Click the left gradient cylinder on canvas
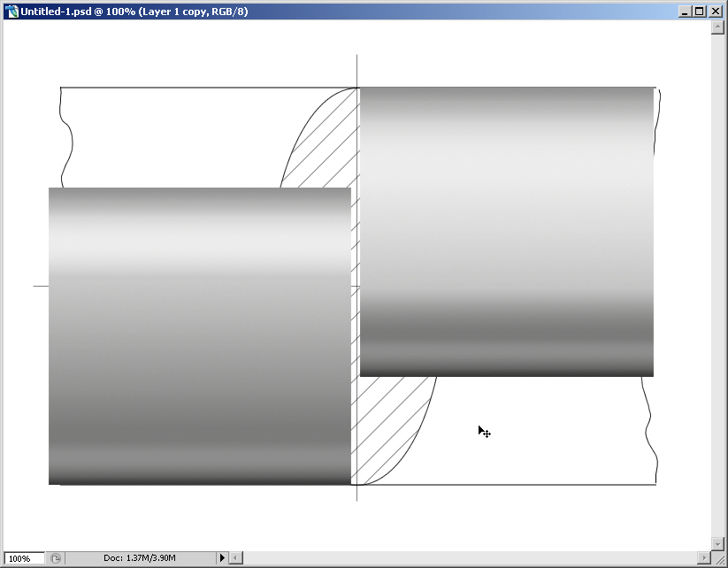The width and height of the screenshot is (728, 568). point(200,336)
